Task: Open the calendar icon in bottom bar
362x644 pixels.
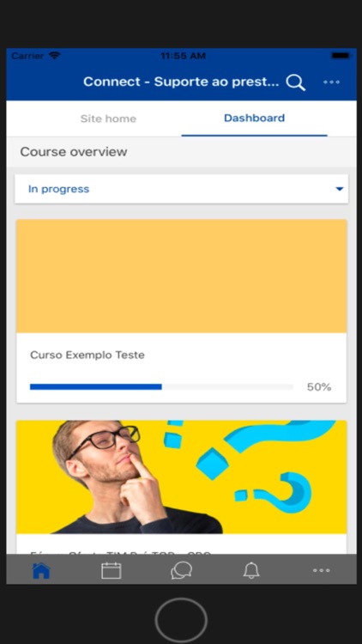Action: (112, 570)
